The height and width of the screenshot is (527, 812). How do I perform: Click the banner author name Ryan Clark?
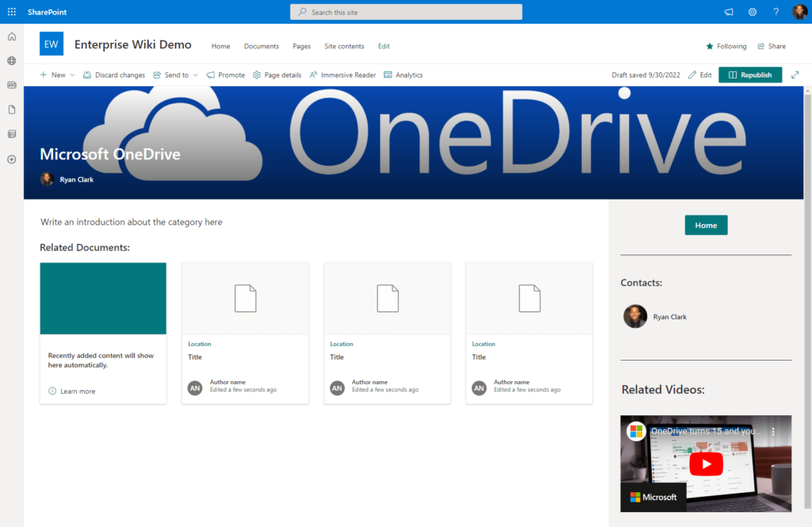(77, 180)
